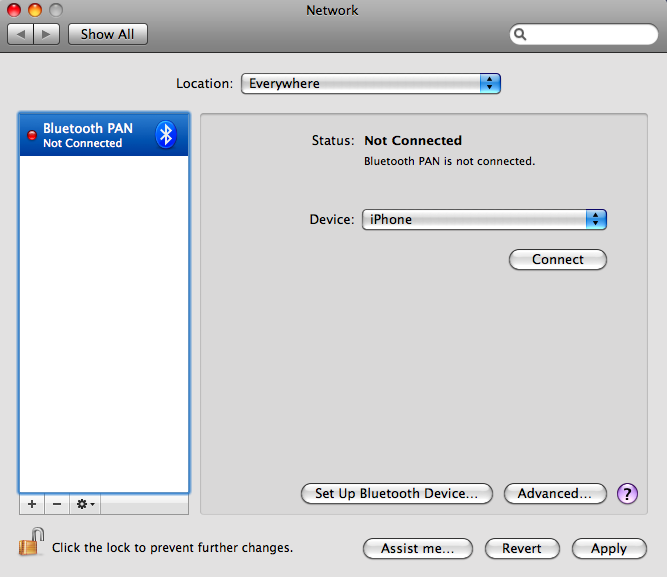Open Set Up Bluetooth Device dialog
The image size is (667, 577).
click(x=397, y=493)
